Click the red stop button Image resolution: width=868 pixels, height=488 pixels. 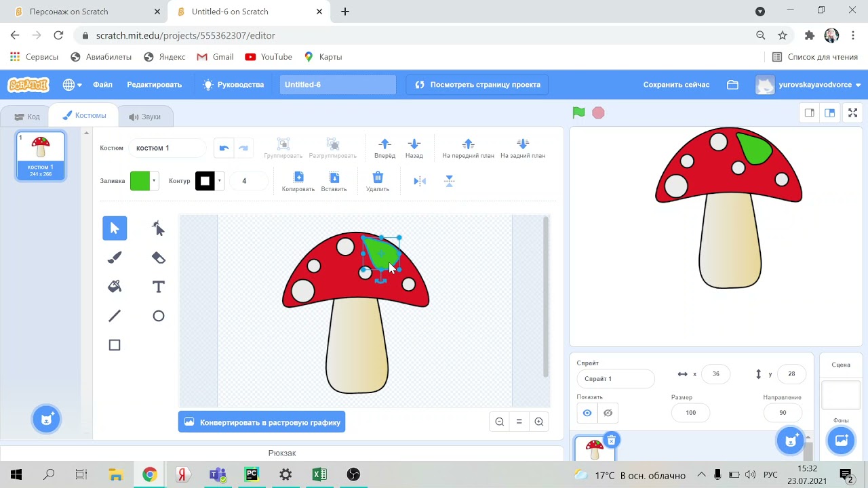pyautogui.click(x=598, y=113)
